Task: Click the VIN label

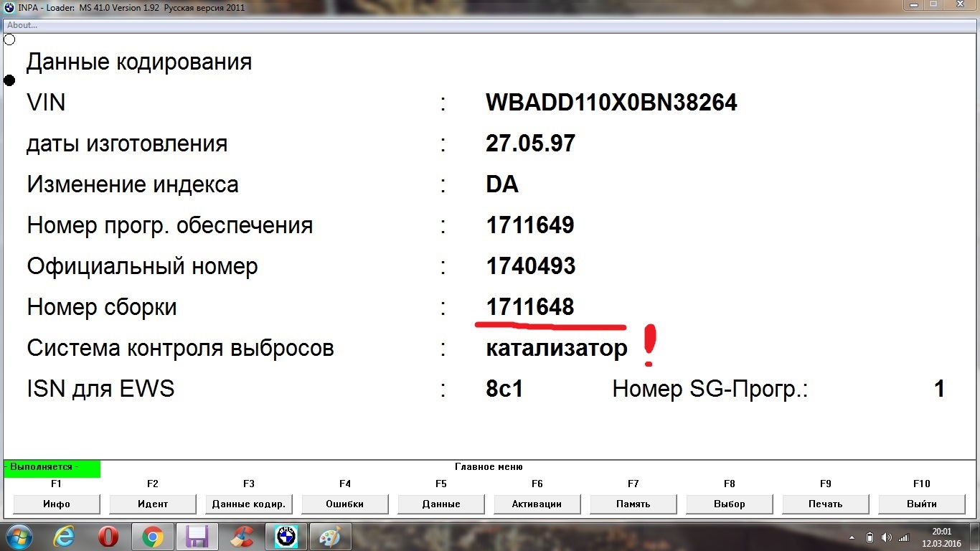Action: pyautogui.click(x=46, y=103)
